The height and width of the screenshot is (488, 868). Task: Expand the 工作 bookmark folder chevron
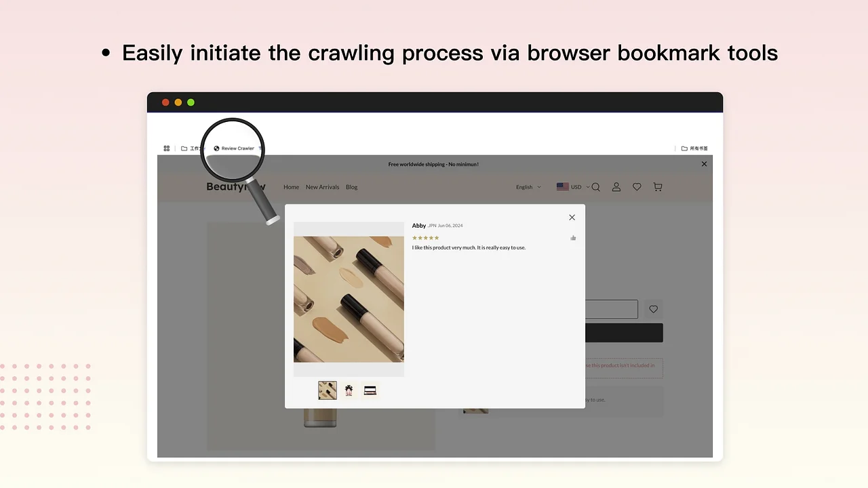tap(204, 148)
